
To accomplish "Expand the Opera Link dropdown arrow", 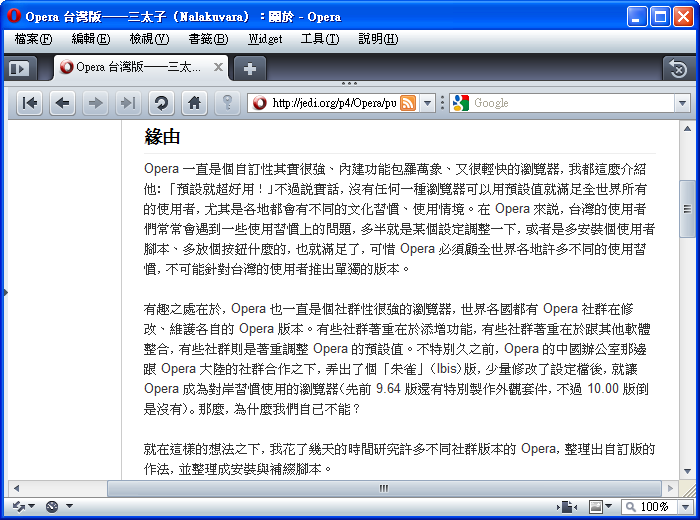I will 31,506.
